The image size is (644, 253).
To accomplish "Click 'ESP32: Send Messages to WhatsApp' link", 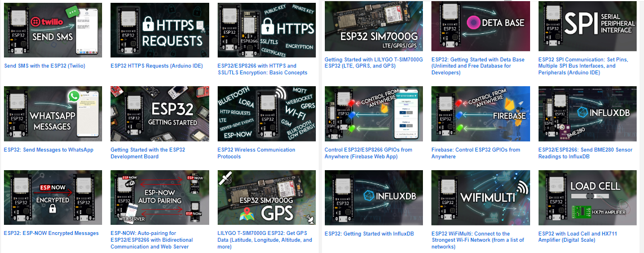I will pyautogui.click(x=48, y=150).
